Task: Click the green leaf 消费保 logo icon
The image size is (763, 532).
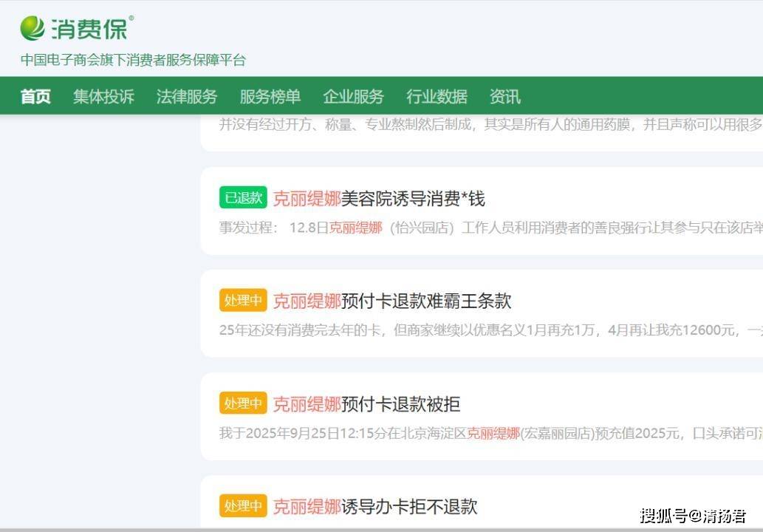Action: pos(32,28)
